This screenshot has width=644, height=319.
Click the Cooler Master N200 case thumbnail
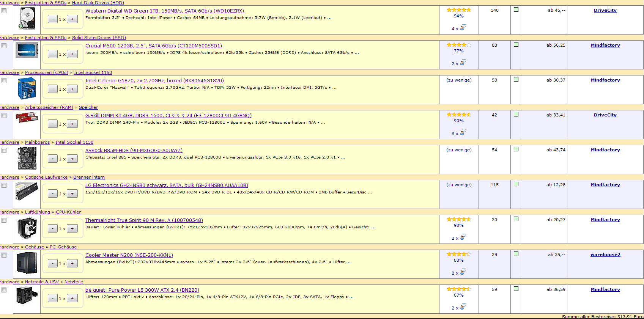coord(27,263)
